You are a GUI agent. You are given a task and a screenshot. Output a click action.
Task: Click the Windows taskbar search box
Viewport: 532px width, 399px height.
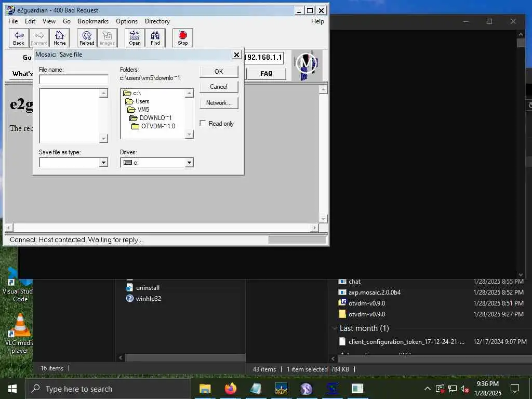[108, 389]
